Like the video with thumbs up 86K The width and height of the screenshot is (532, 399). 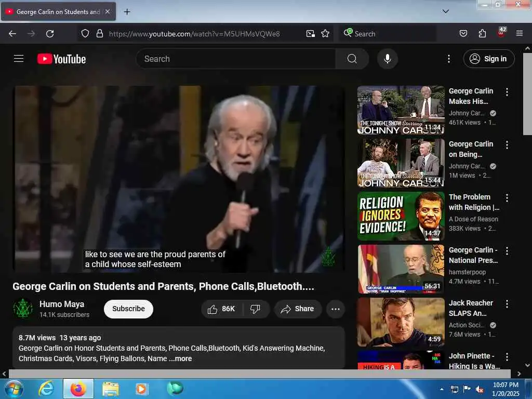[221, 309]
